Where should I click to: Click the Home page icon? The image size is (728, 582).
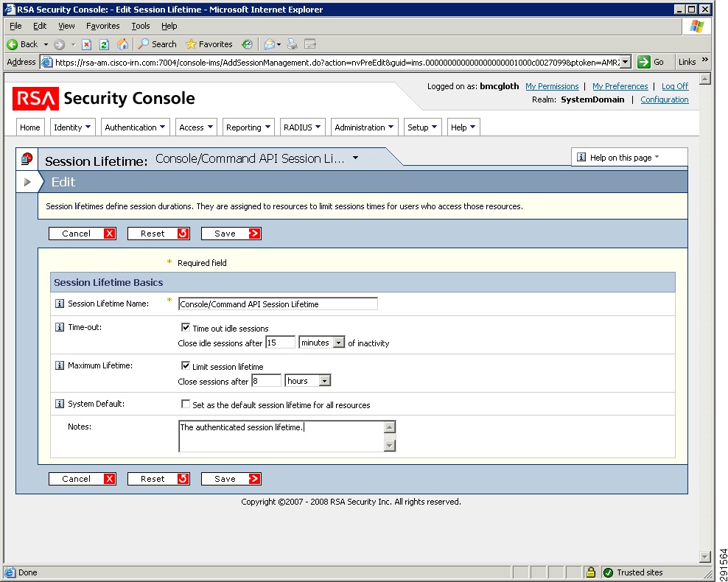[122, 44]
